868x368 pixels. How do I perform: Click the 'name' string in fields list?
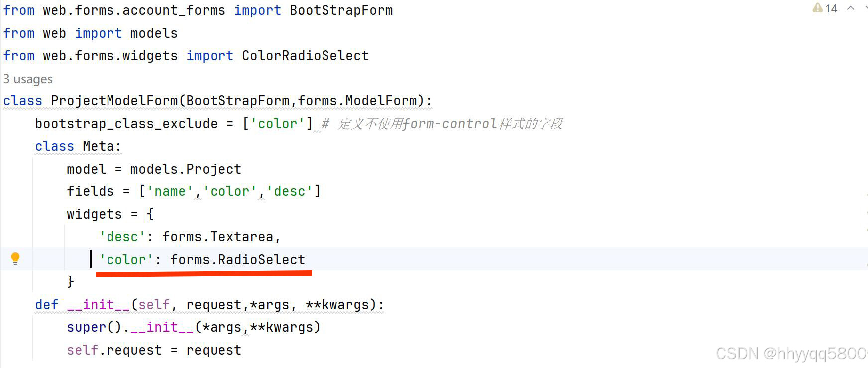170,191
